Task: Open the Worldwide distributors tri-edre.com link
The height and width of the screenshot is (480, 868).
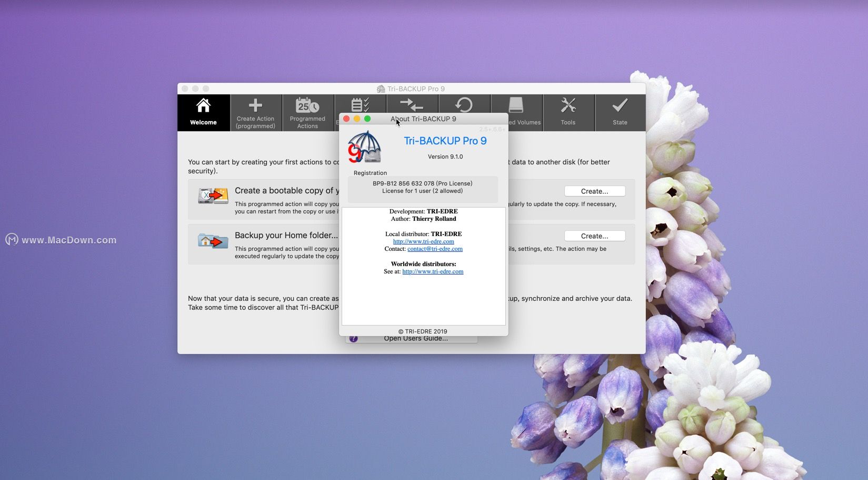Action: click(x=433, y=271)
